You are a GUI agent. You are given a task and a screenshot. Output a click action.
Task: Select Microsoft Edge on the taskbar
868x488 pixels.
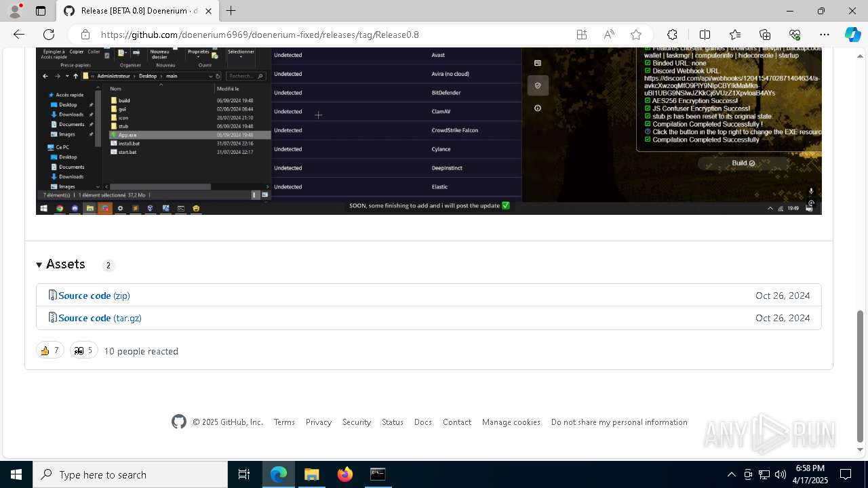pos(279,474)
